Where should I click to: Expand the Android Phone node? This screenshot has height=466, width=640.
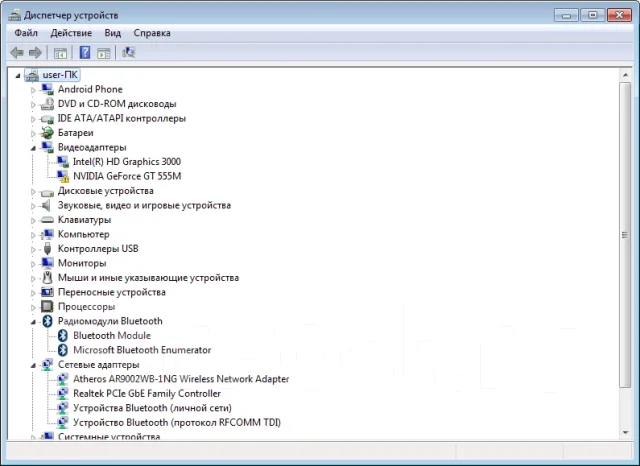33,90
